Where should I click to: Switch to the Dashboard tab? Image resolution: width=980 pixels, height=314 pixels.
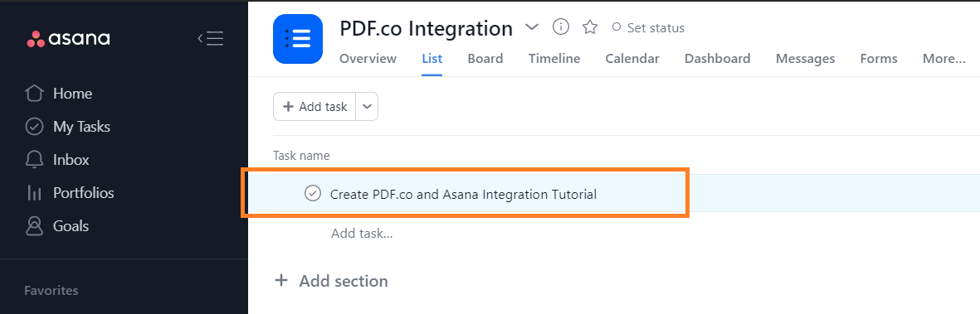pyautogui.click(x=718, y=59)
